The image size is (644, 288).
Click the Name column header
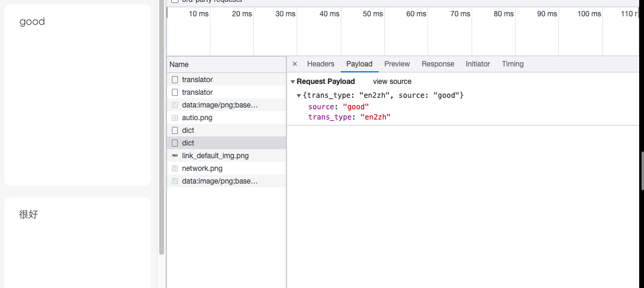pyautogui.click(x=179, y=65)
